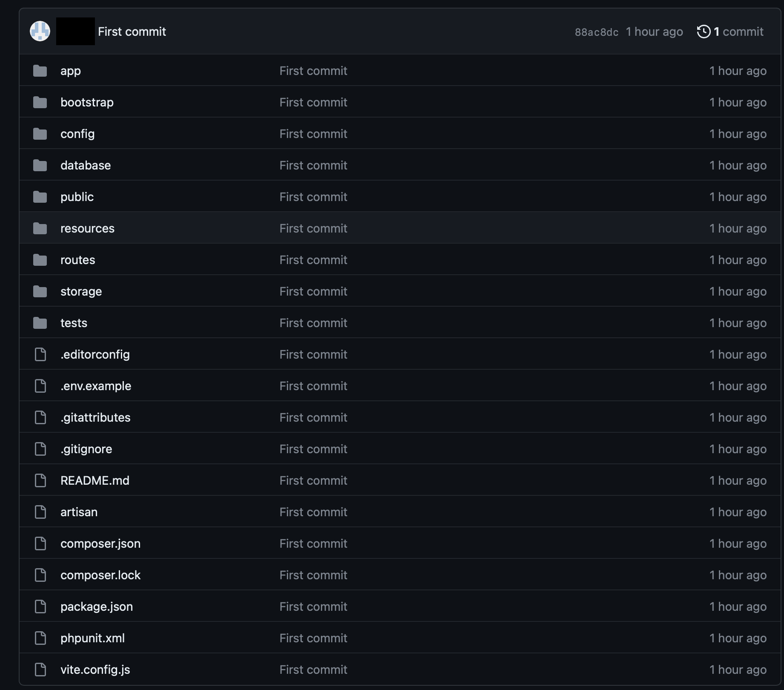View the commit hash 88ac8dc

596,31
